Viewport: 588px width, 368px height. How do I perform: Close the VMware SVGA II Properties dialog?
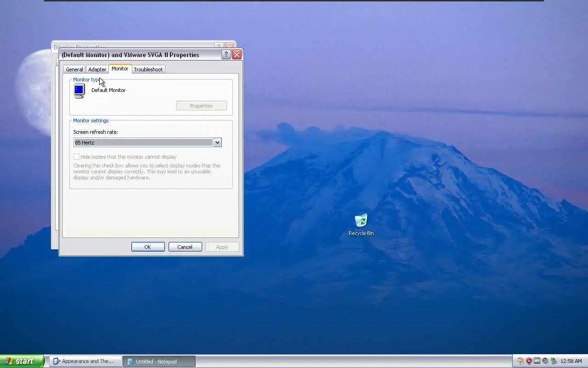(x=237, y=54)
